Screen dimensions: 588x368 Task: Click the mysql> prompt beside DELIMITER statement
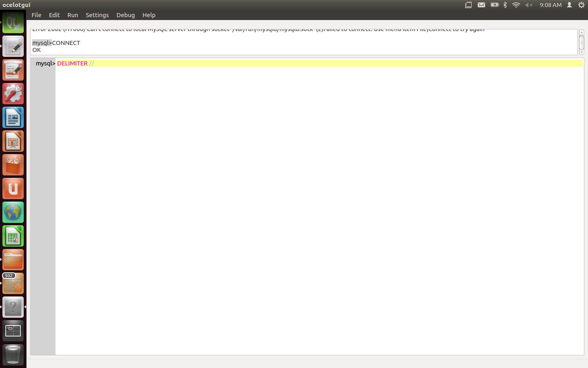45,63
